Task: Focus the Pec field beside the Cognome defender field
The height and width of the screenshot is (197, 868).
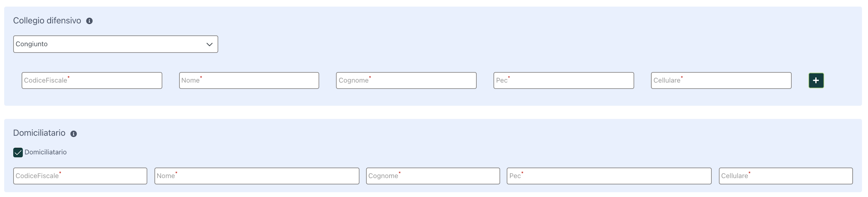Action: (564, 80)
